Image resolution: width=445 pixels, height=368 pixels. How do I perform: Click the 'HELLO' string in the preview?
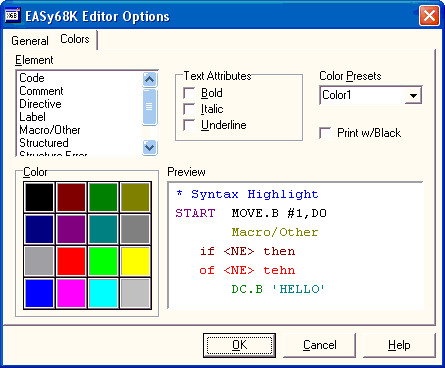coord(298,289)
